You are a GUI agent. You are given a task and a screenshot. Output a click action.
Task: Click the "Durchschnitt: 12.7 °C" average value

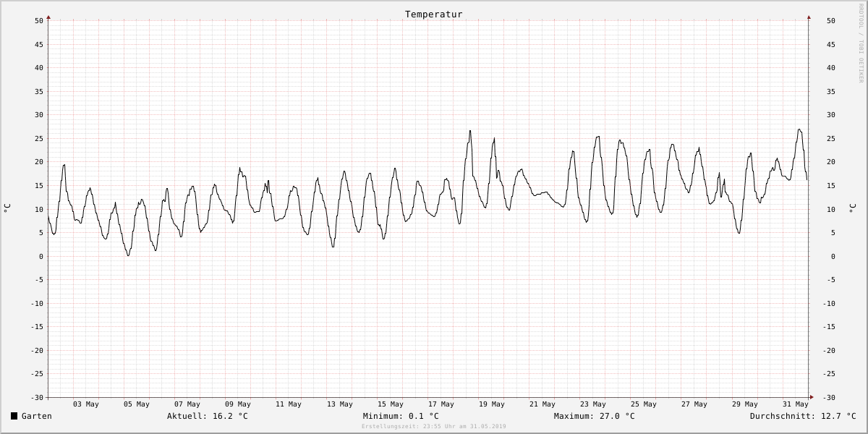click(x=803, y=416)
